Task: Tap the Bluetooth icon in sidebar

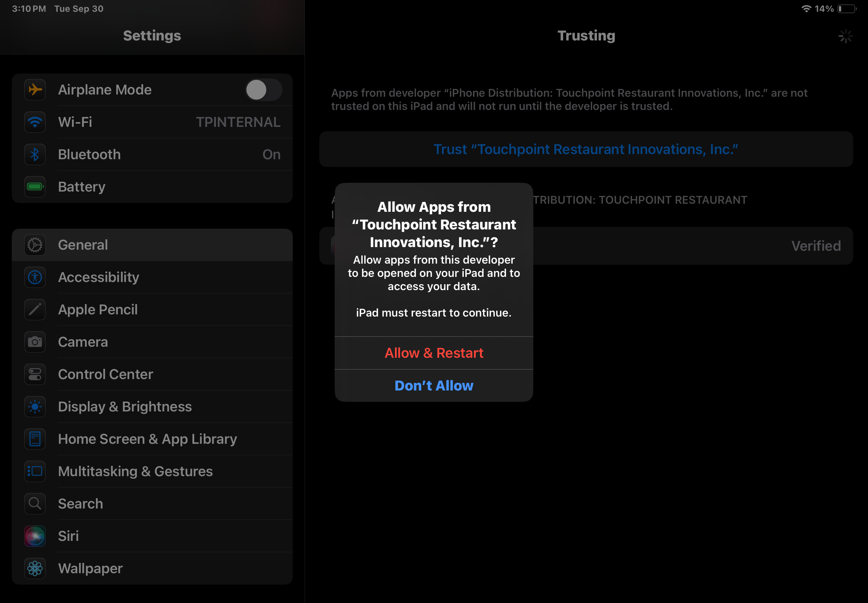Action: click(35, 154)
